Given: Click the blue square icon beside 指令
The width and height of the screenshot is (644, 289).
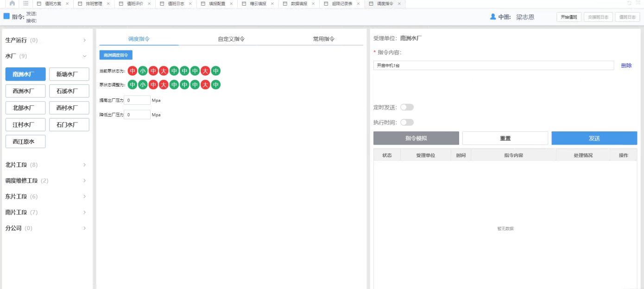Looking at the screenshot, I should (6, 16).
